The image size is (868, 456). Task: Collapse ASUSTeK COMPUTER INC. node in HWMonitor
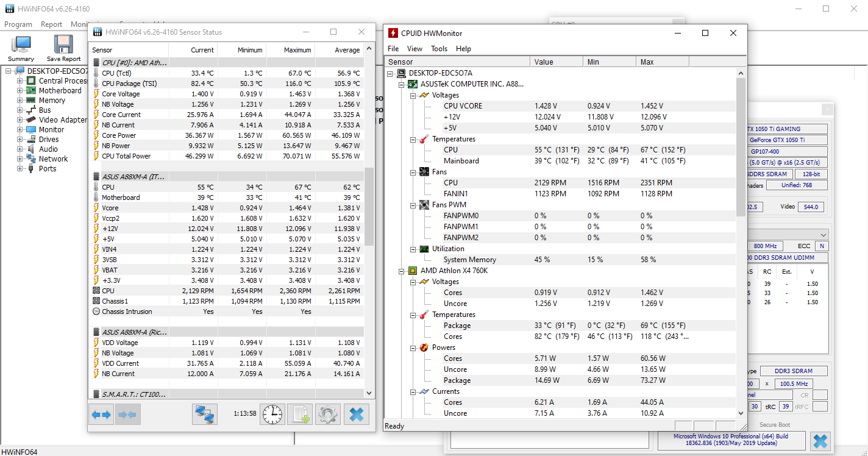pos(402,84)
